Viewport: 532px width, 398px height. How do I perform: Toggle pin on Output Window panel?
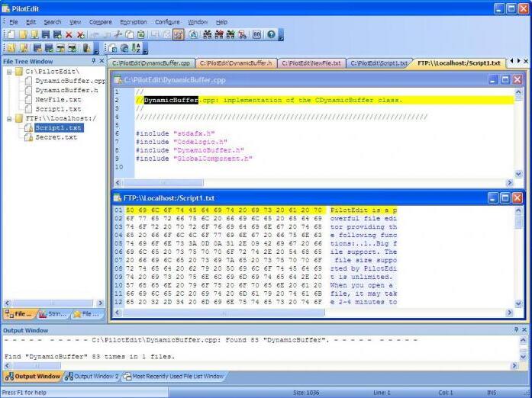pos(517,329)
